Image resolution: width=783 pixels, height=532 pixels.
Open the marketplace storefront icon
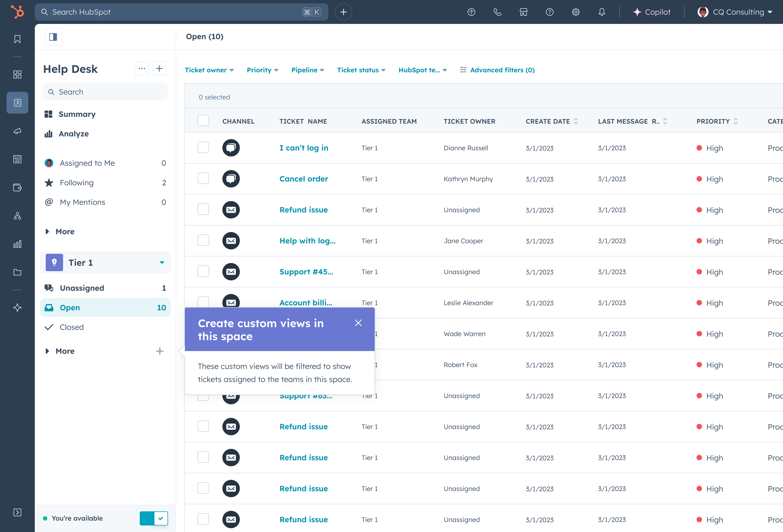tap(523, 12)
